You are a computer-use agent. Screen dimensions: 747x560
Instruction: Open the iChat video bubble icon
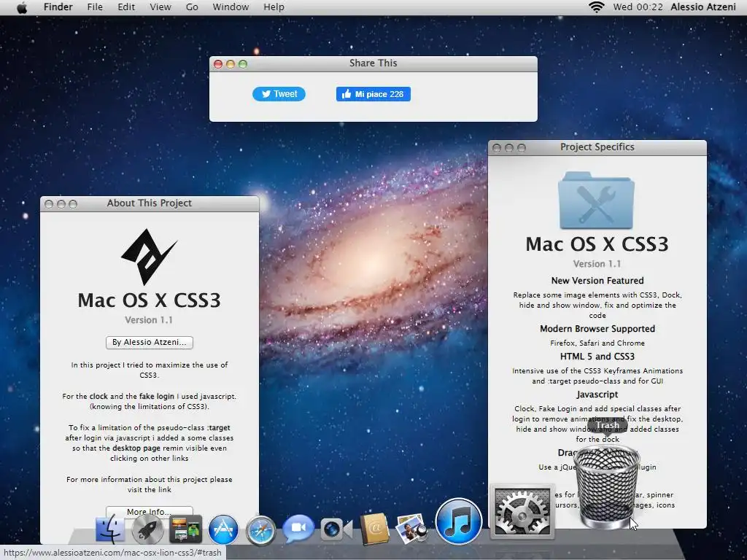(x=298, y=528)
